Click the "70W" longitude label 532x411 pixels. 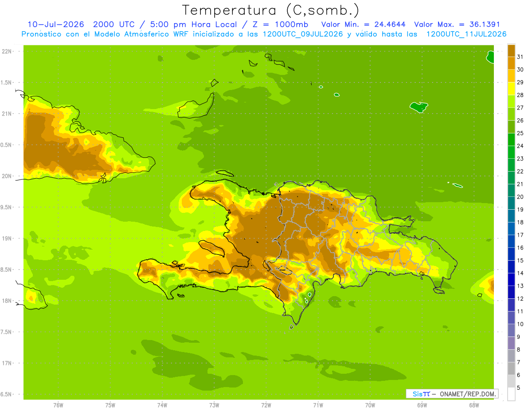pos(370,405)
